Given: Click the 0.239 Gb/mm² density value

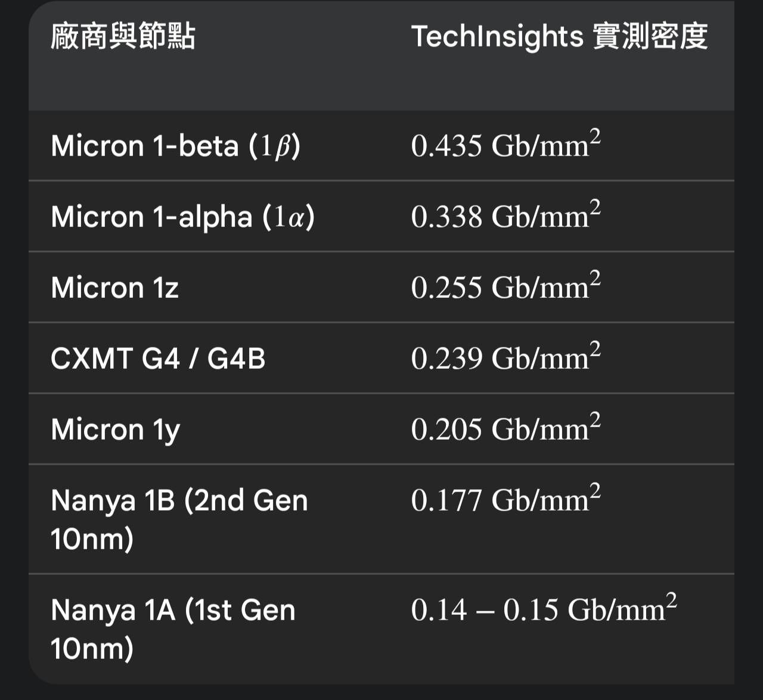Looking at the screenshot, I should click(505, 357).
